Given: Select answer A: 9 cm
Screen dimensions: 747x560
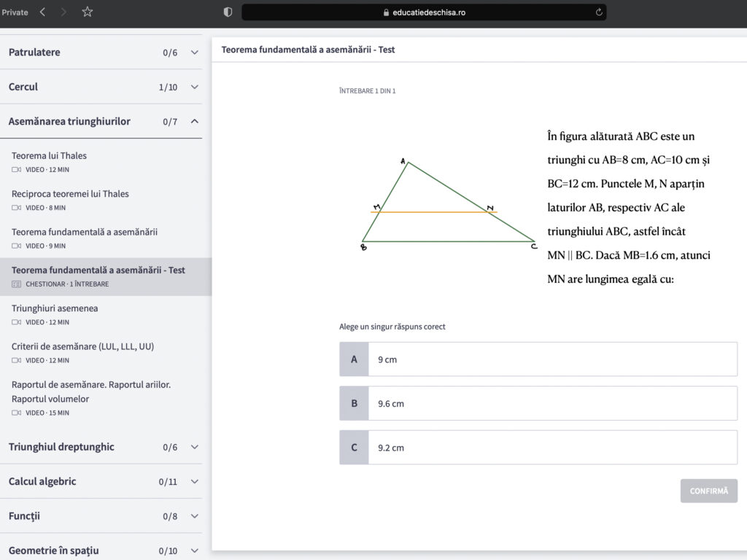Looking at the screenshot, I should point(538,359).
